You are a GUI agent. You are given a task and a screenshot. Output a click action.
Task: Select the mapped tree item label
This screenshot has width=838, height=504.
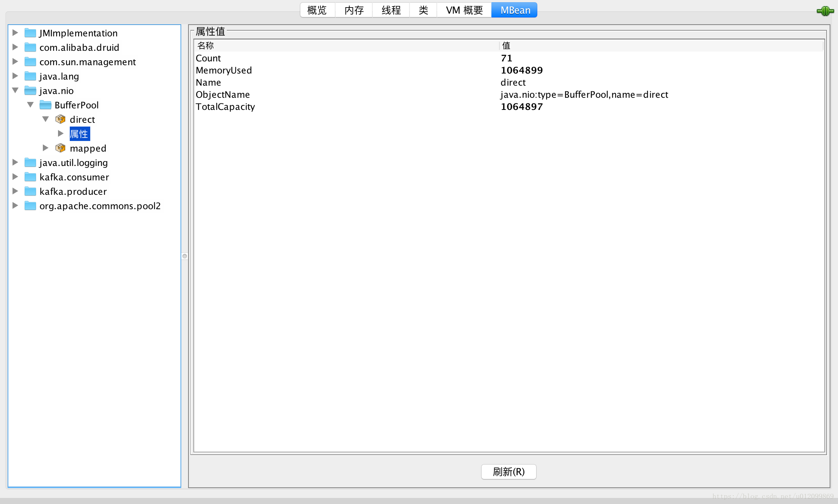pyautogui.click(x=88, y=148)
